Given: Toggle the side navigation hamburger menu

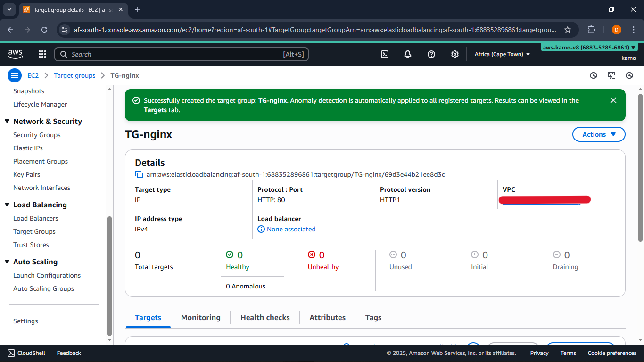Looking at the screenshot, I should (x=15, y=75).
